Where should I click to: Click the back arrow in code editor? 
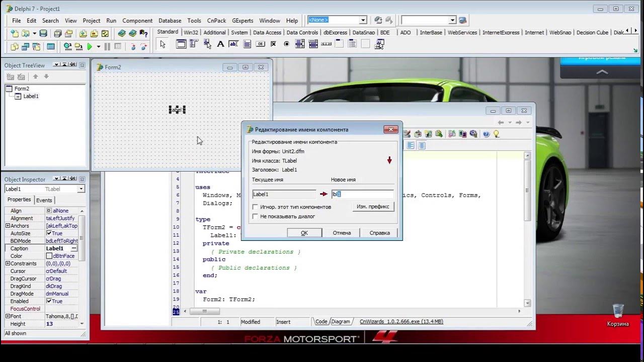(501, 122)
